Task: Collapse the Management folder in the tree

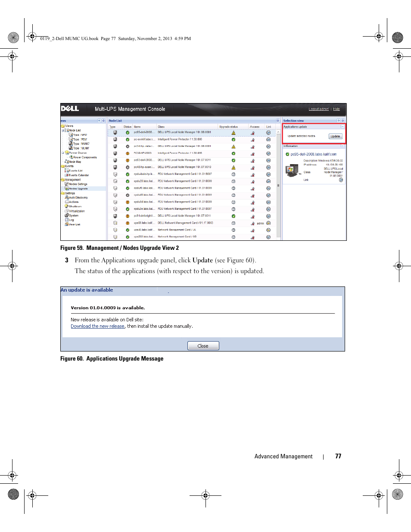Action: (x=63, y=180)
